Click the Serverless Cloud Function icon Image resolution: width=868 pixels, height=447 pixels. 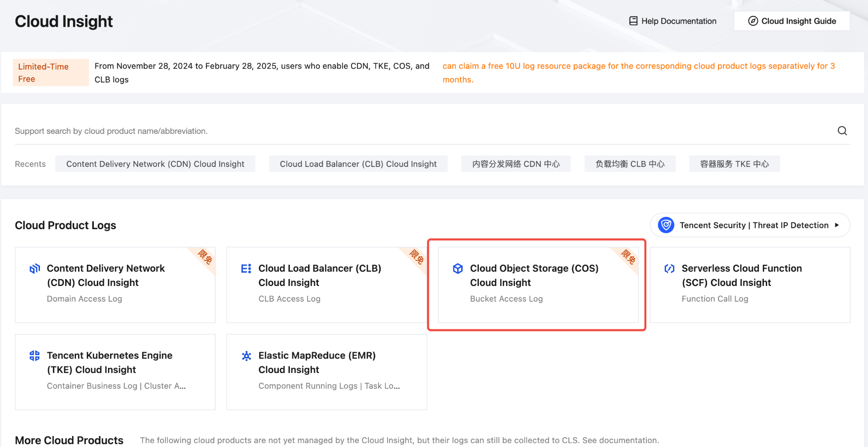click(670, 269)
